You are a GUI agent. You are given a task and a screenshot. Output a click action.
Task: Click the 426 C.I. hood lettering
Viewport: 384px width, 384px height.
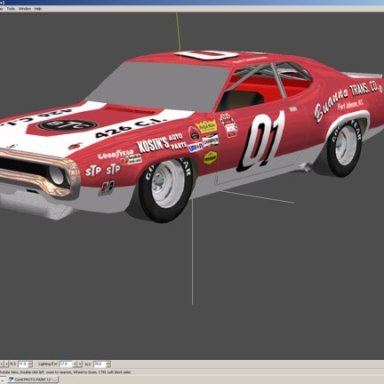(x=131, y=127)
